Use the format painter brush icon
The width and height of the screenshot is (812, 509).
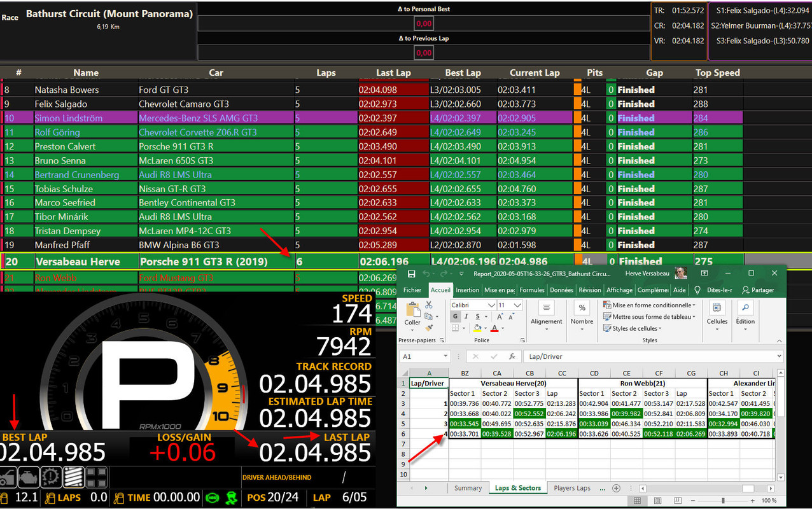coord(429,328)
